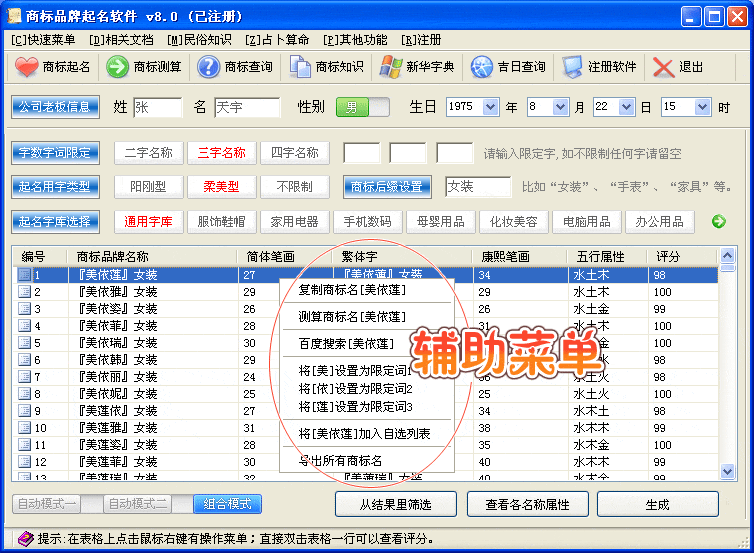Select the 电脑用品 library
Image resolution: width=754 pixels, height=553 pixels.
(x=587, y=222)
